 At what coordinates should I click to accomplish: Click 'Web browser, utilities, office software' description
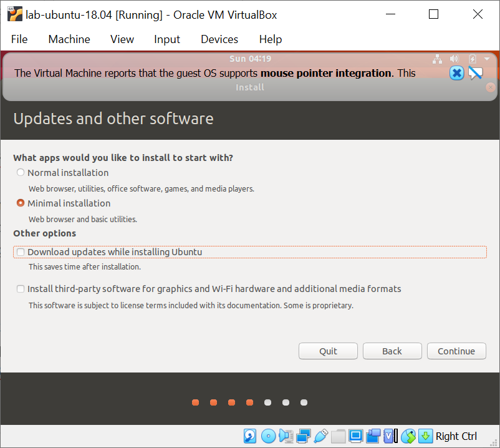(x=142, y=188)
